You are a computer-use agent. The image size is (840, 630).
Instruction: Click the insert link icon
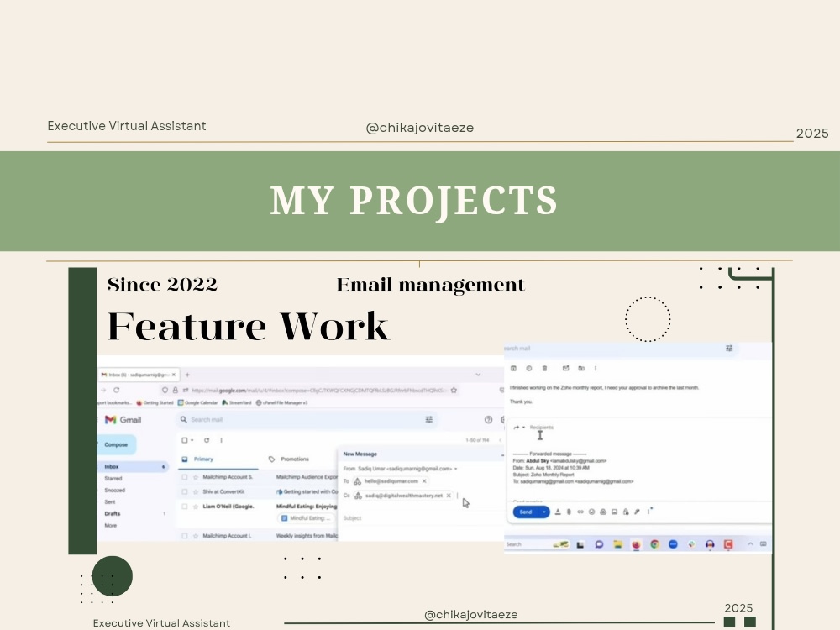580,512
